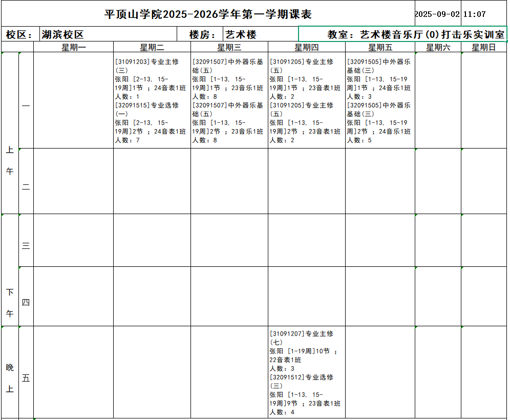Viewport: 510px width, 420px height.
Task: Click Friday's 中外器乐基础(三) course cell
Action: coord(380,100)
